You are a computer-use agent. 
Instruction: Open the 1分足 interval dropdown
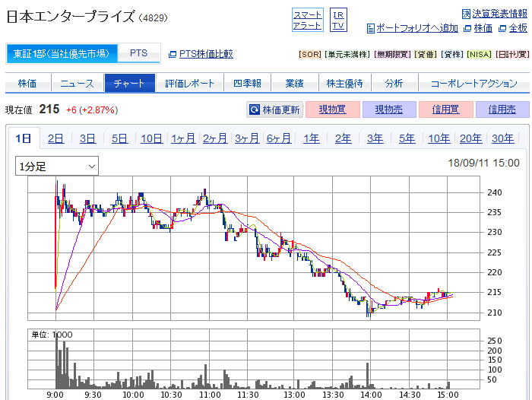[x=58, y=165]
